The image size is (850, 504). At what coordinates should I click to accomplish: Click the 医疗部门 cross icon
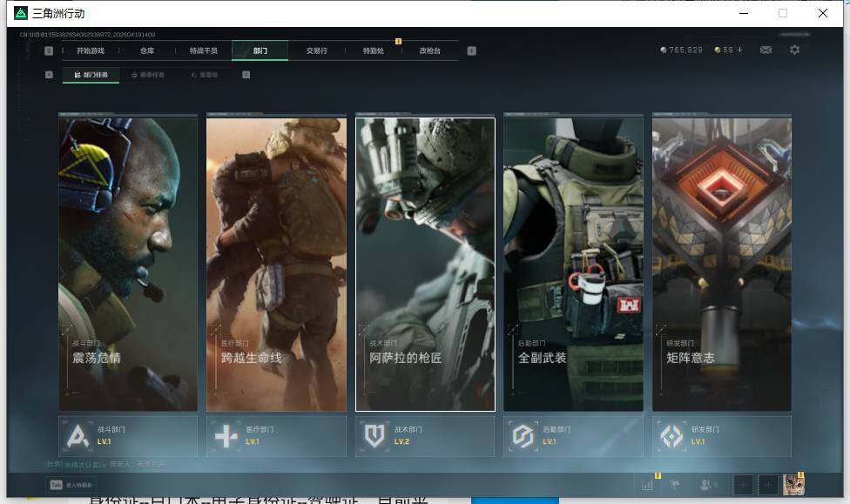coord(226,436)
